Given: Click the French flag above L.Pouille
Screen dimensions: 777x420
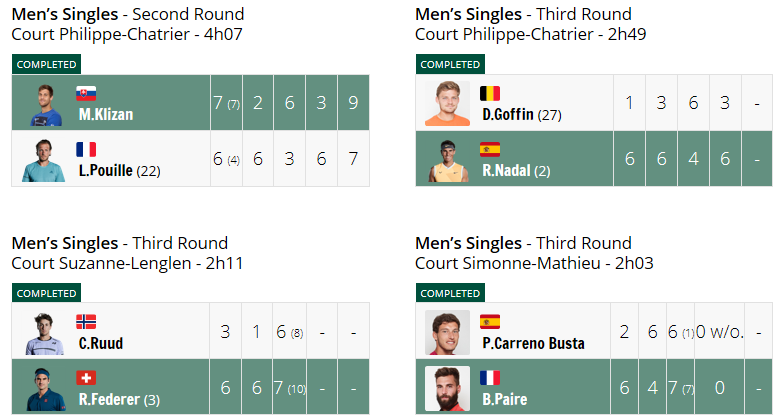Looking at the screenshot, I should 86,149.
